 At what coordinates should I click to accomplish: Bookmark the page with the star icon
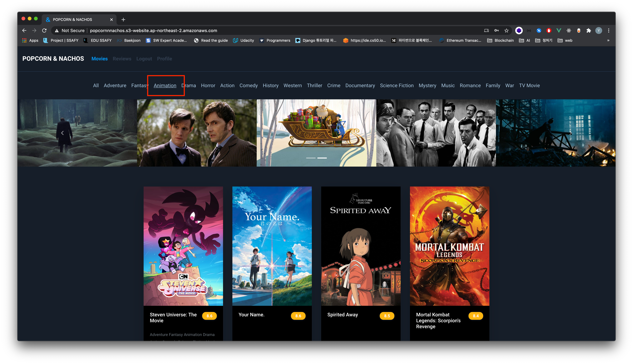tap(507, 31)
